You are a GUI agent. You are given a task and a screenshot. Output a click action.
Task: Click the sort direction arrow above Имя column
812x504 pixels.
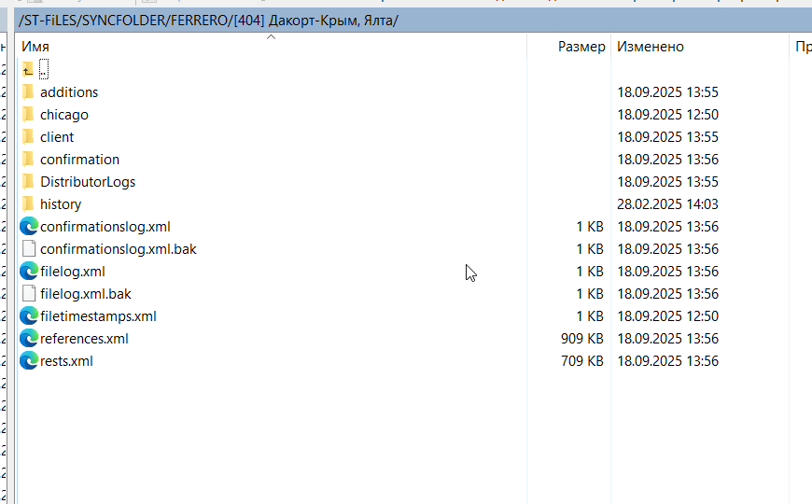click(271, 36)
